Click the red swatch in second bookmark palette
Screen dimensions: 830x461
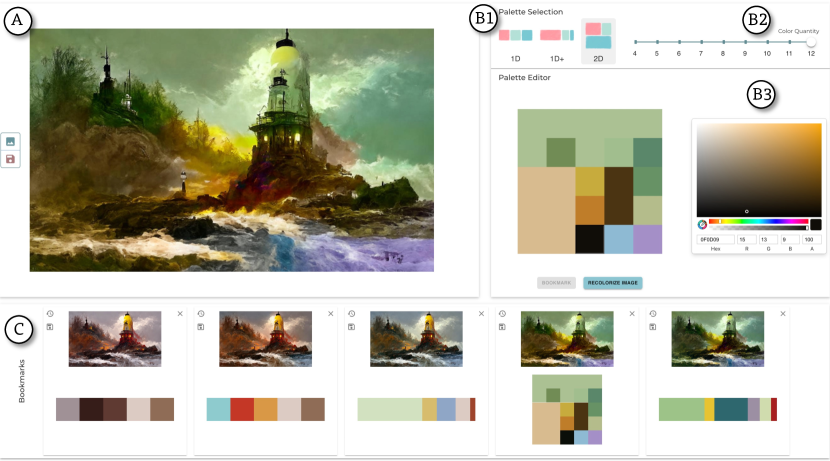click(242, 409)
